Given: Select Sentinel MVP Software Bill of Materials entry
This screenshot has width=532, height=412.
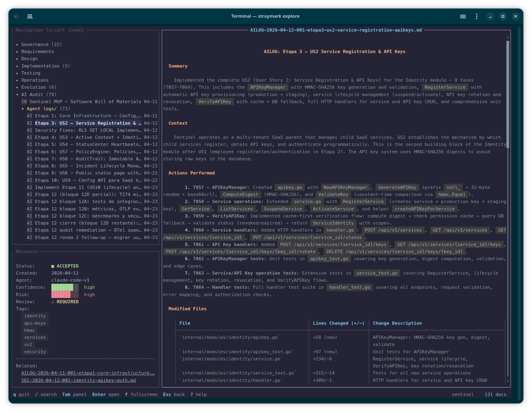Looking at the screenshot, I should coord(89,102).
